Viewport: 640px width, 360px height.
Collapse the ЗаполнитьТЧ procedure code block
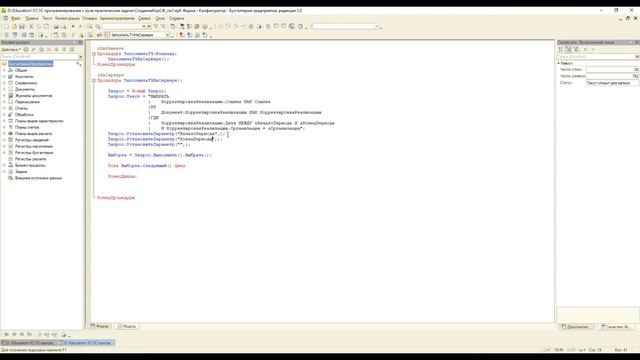(x=94, y=54)
